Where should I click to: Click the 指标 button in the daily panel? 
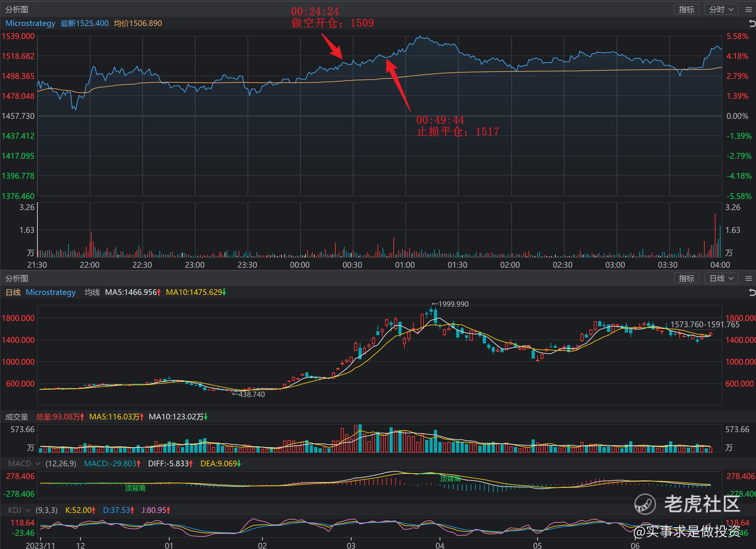click(686, 278)
